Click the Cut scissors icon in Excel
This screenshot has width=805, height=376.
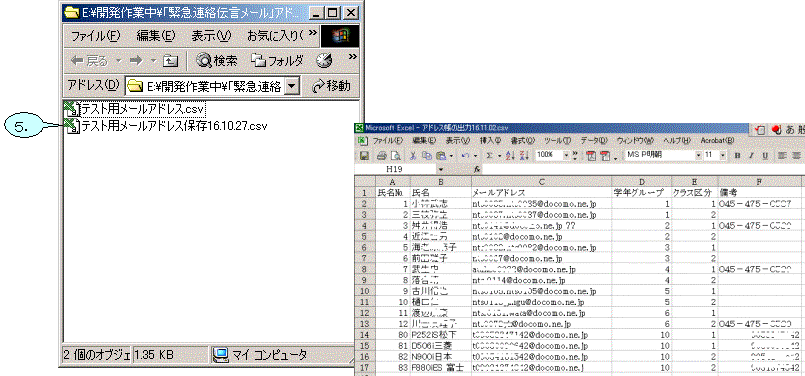413,155
